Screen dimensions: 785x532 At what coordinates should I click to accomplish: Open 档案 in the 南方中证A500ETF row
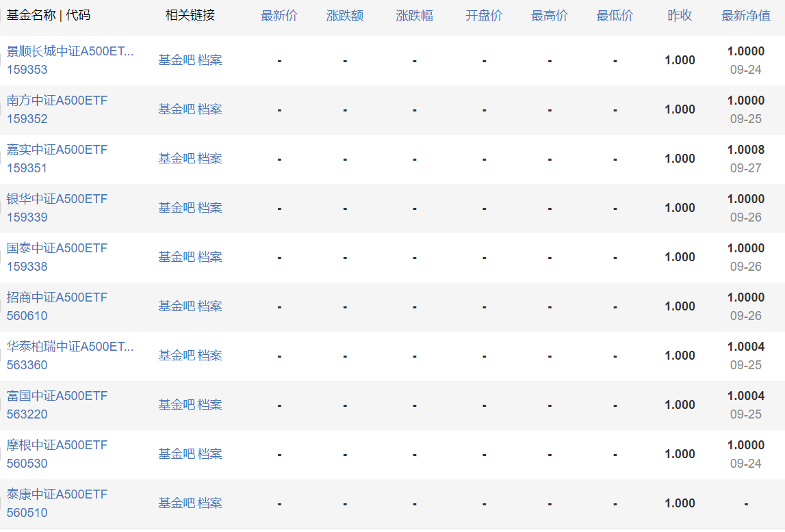coord(210,109)
